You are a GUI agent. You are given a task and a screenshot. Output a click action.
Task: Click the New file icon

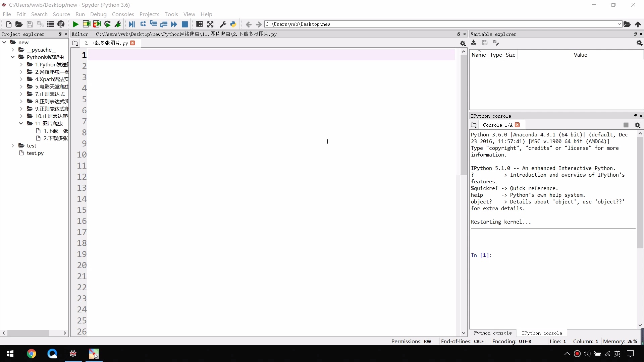(9, 24)
